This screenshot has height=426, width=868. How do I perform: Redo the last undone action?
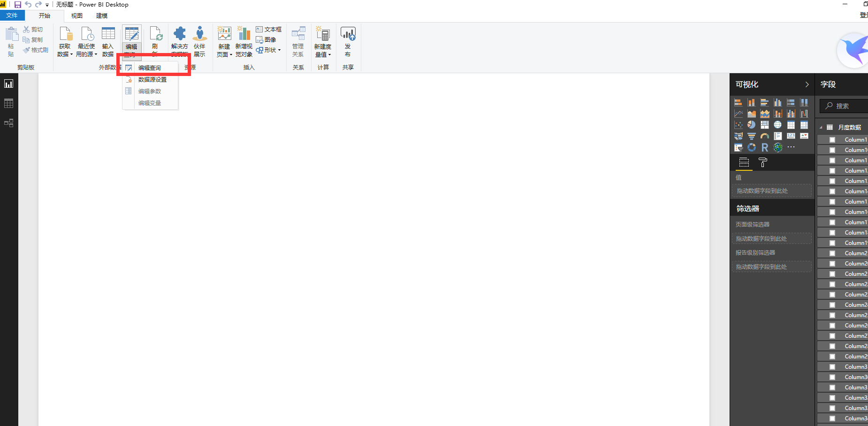tap(38, 5)
